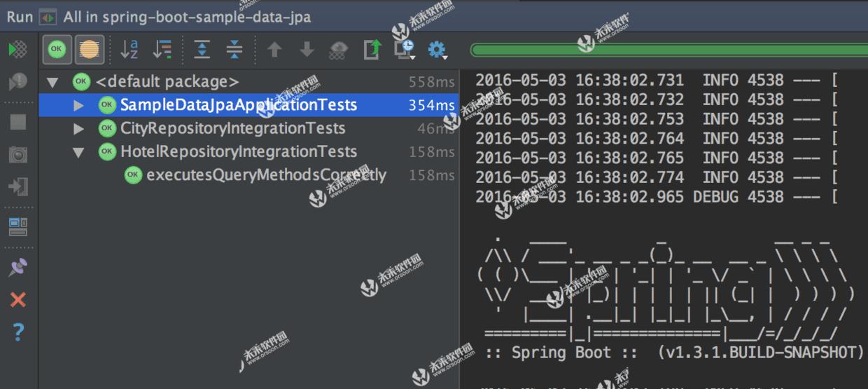Open the gear settings dropdown
Viewport: 868px width, 389px height.
[438, 50]
